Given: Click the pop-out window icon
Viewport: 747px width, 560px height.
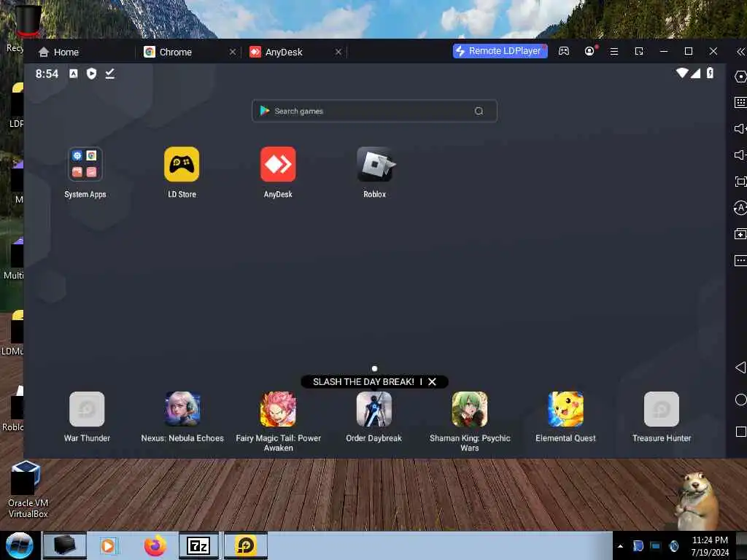Looking at the screenshot, I should [x=639, y=51].
